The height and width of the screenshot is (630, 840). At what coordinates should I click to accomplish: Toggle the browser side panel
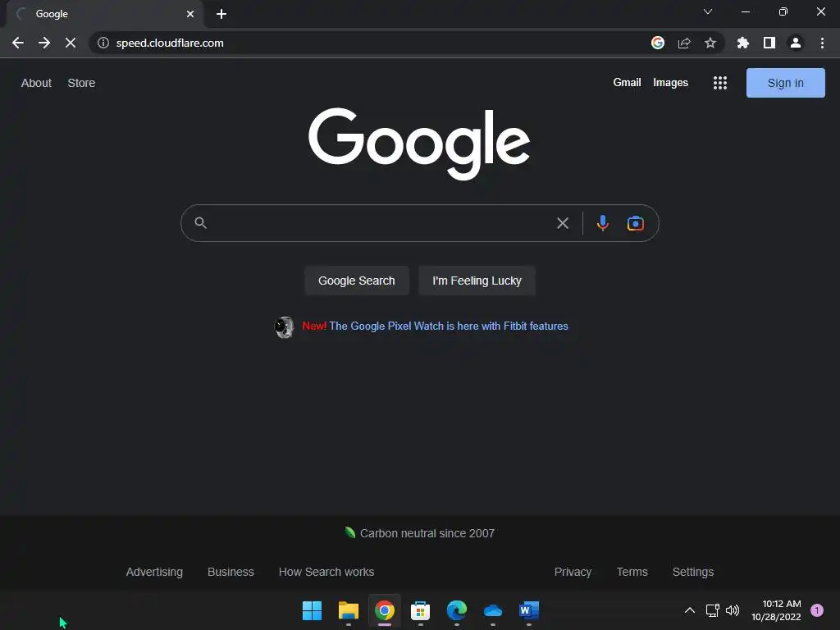point(769,43)
